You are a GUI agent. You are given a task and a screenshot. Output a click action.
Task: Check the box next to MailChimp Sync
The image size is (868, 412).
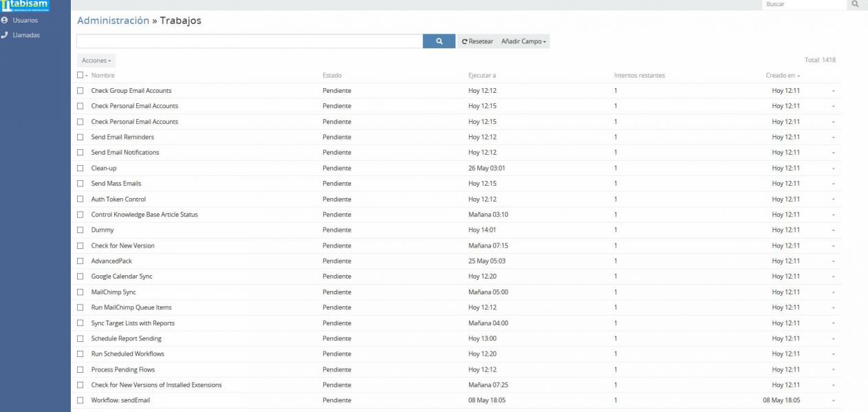80,292
